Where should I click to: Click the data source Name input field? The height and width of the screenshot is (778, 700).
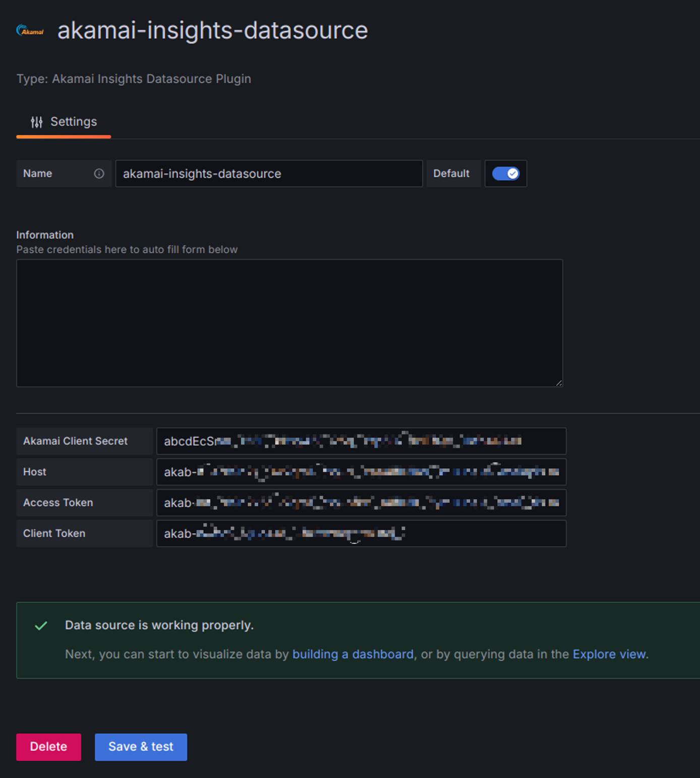268,174
